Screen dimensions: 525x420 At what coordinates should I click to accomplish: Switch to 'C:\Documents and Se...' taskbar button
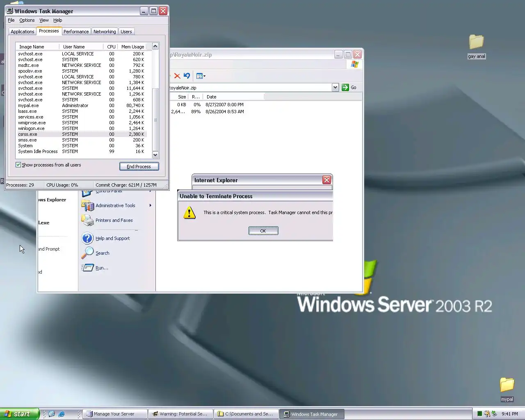click(247, 414)
